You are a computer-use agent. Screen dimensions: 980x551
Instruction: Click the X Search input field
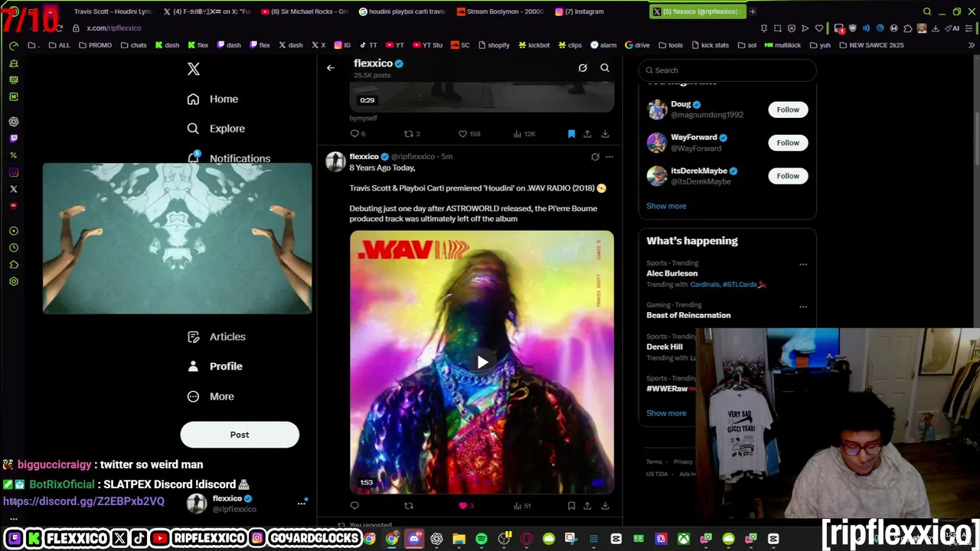(727, 70)
